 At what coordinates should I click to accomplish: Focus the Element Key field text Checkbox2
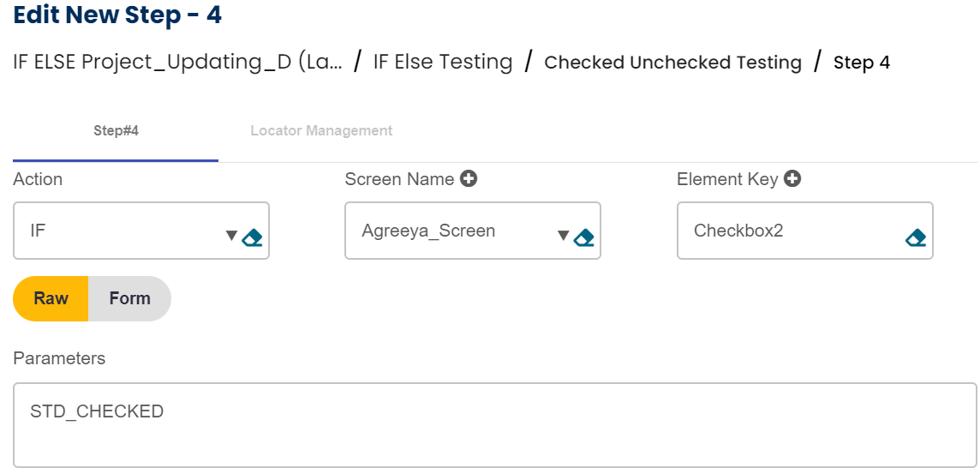738,231
